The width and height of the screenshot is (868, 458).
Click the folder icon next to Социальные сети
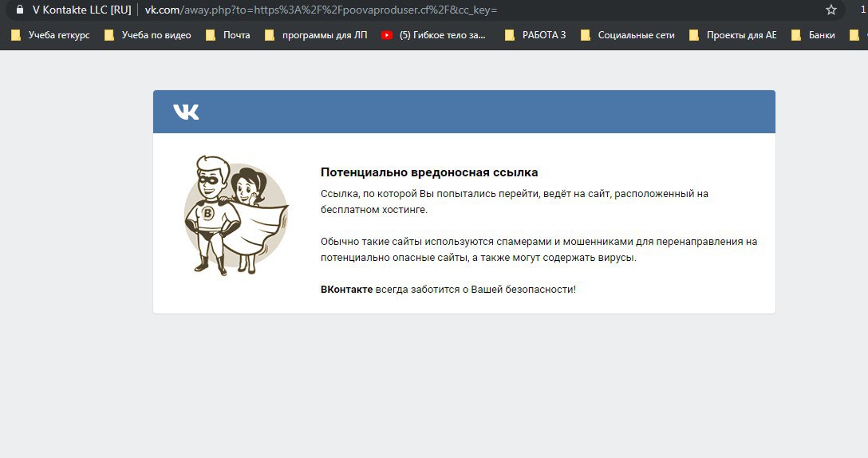click(x=585, y=35)
